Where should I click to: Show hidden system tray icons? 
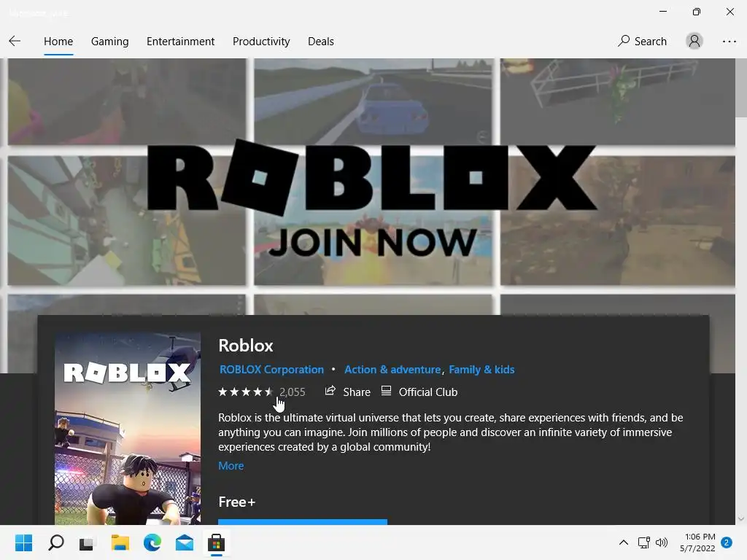[x=623, y=542]
